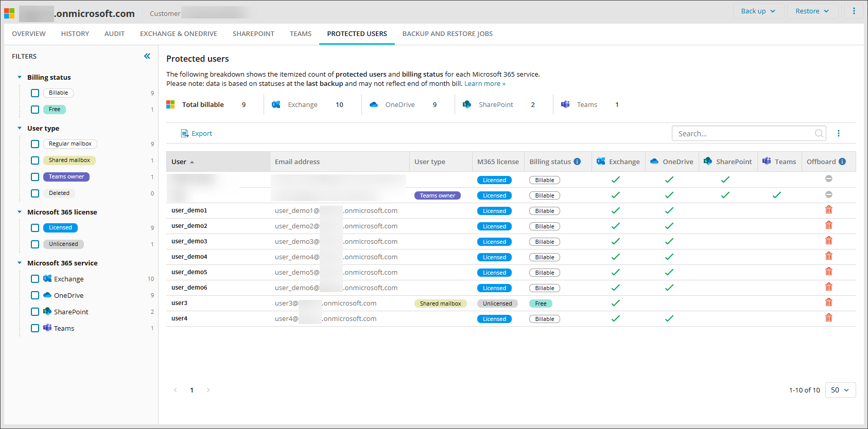868x429 pixels.
Task: Delete user4 via red trash icon
Action: (829, 318)
